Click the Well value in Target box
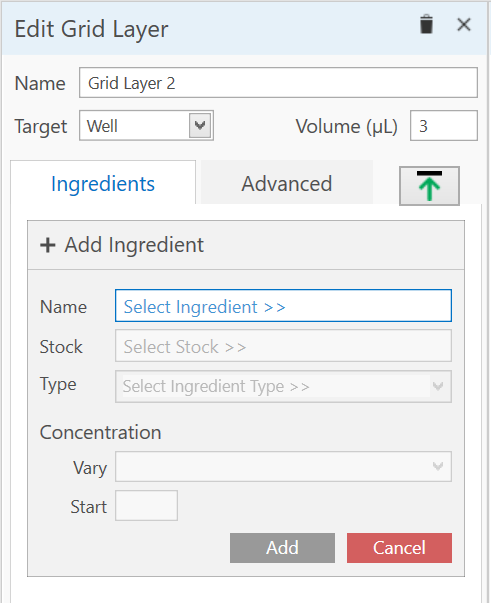 (102, 126)
